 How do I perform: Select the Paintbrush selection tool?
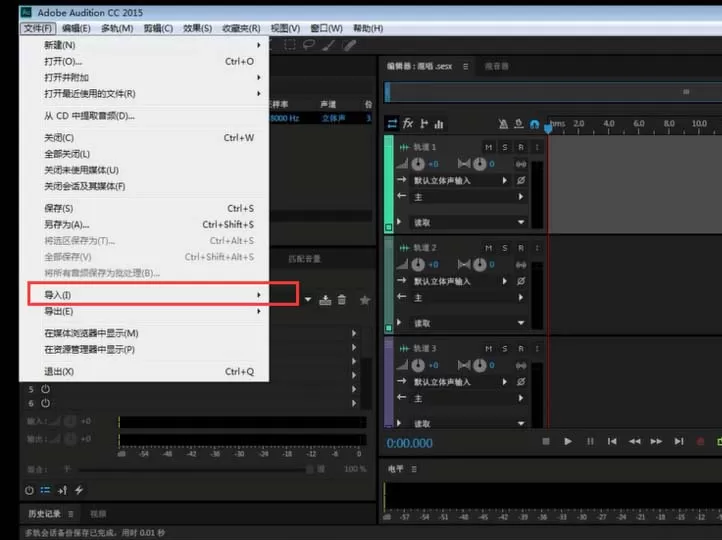[x=328, y=45]
